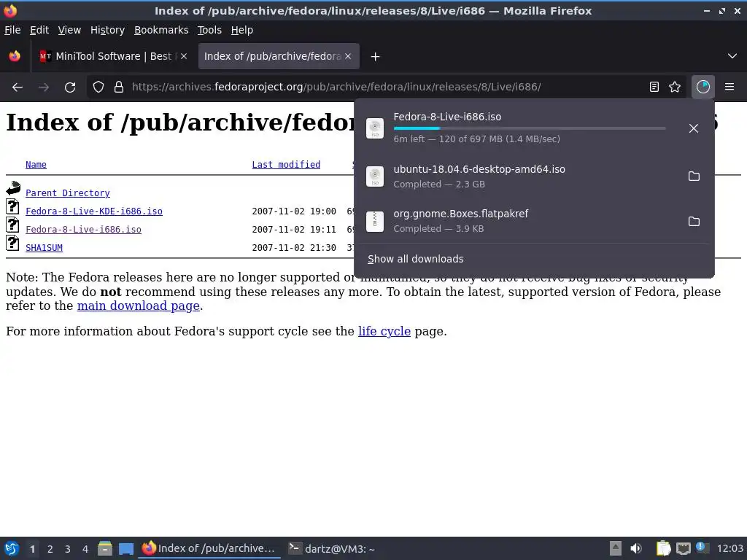Image resolution: width=747 pixels, height=560 pixels.
Task: Sort listing by Name column link
Action: tap(36, 165)
